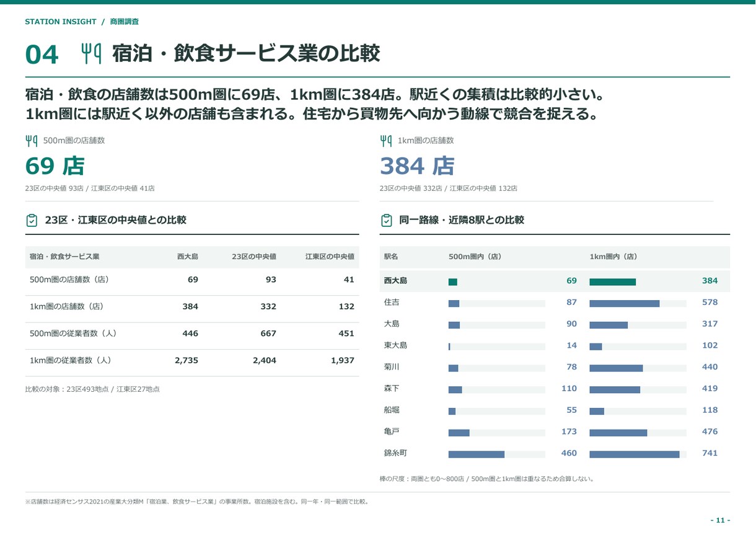Click the fork-knife icon next to 1km圏の店舗数
Screen dimensions: 756x535
point(386,141)
